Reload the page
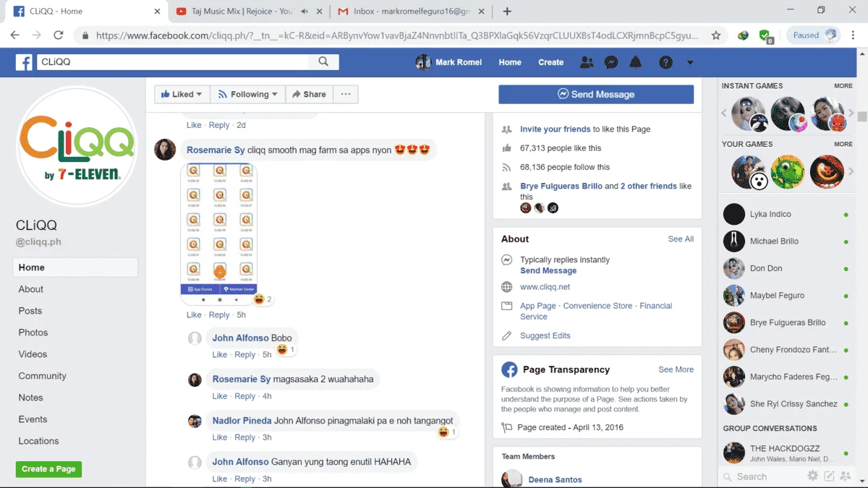Viewport: 868px width, 488px height. pyautogui.click(x=59, y=35)
